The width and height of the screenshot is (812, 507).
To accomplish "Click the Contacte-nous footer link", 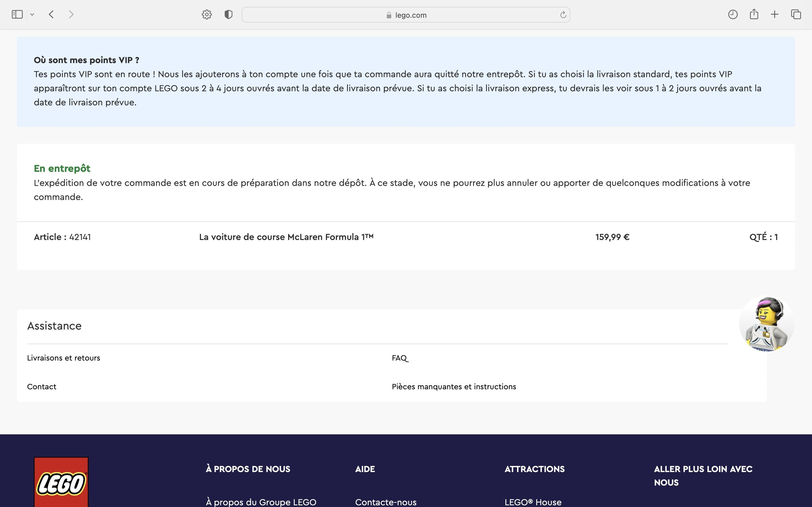I will (x=385, y=502).
